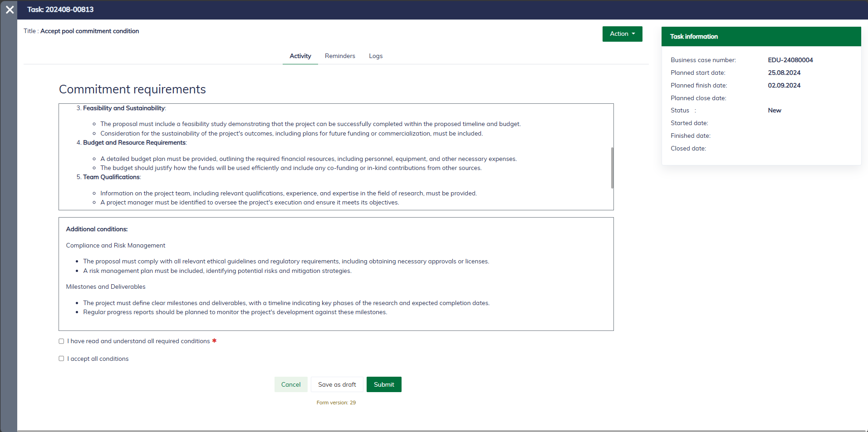The width and height of the screenshot is (868, 432).
Task: Click the title 'Accept pool commitment condition'
Action: [x=89, y=31]
